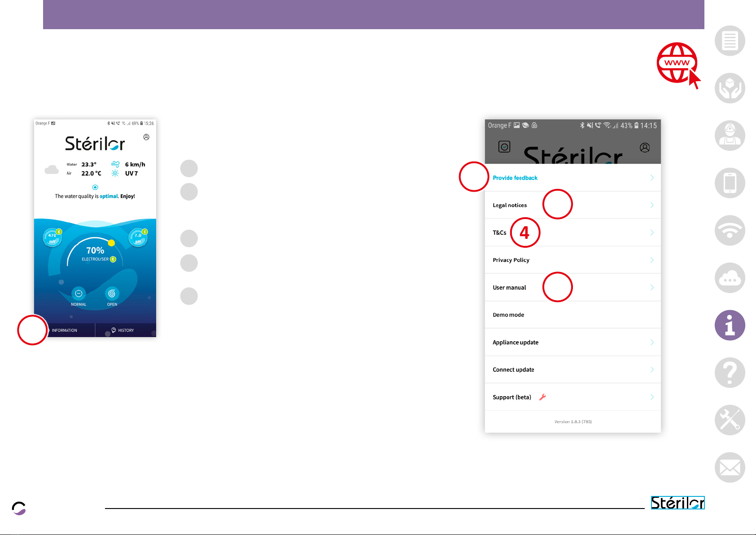
Task: Tap the wind speed icon
Action: click(x=115, y=164)
